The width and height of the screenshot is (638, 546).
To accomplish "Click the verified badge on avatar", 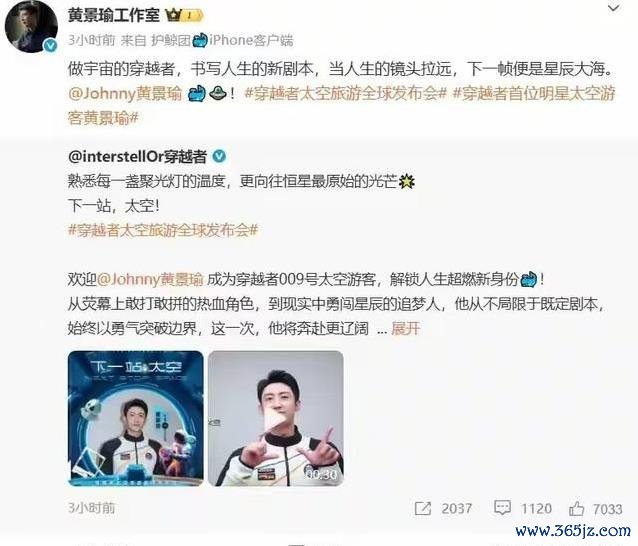I will tap(50, 46).
